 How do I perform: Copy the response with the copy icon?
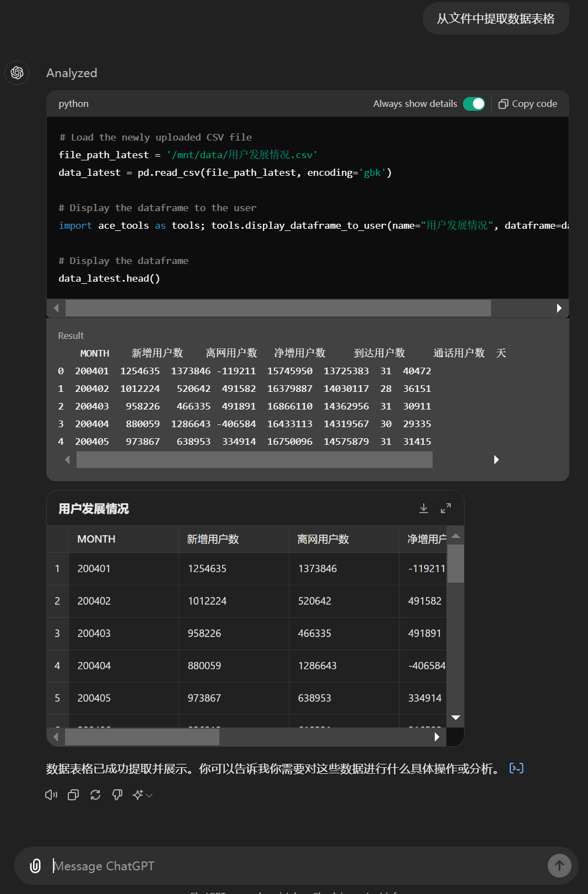coord(73,795)
